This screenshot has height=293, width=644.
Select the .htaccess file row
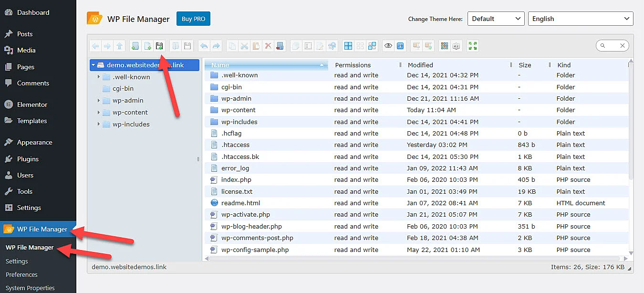pos(416,145)
